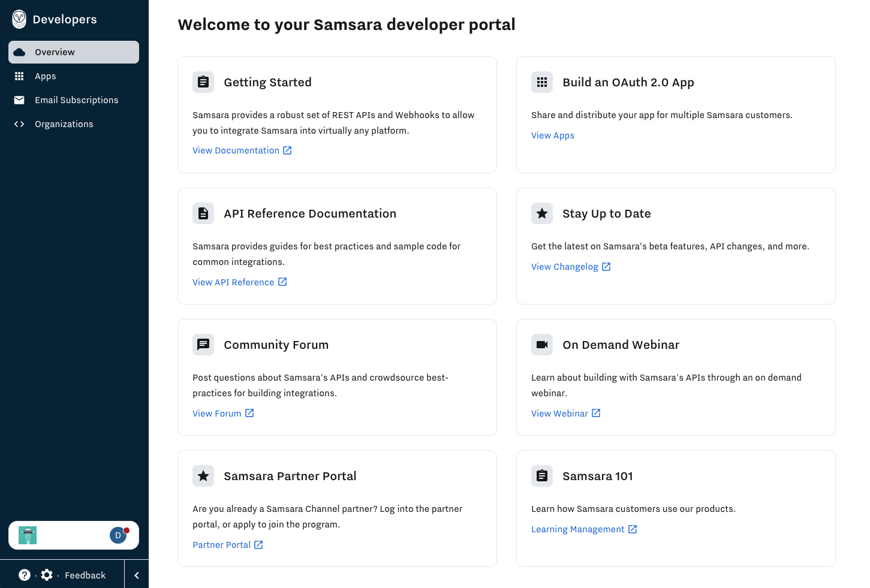Click the Developers title in sidebar
The height and width of the screenshot is (588, 870).
pyautogui.click(x=65, y=19)
